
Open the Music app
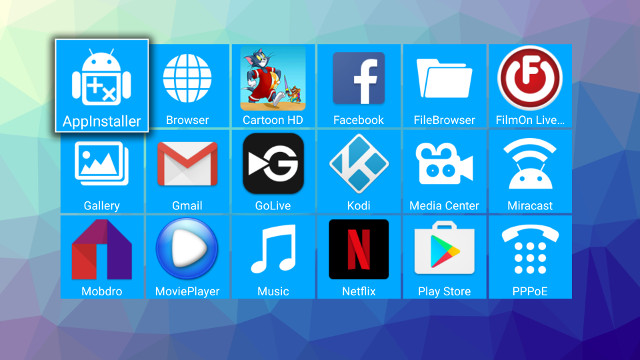point(273,257)
